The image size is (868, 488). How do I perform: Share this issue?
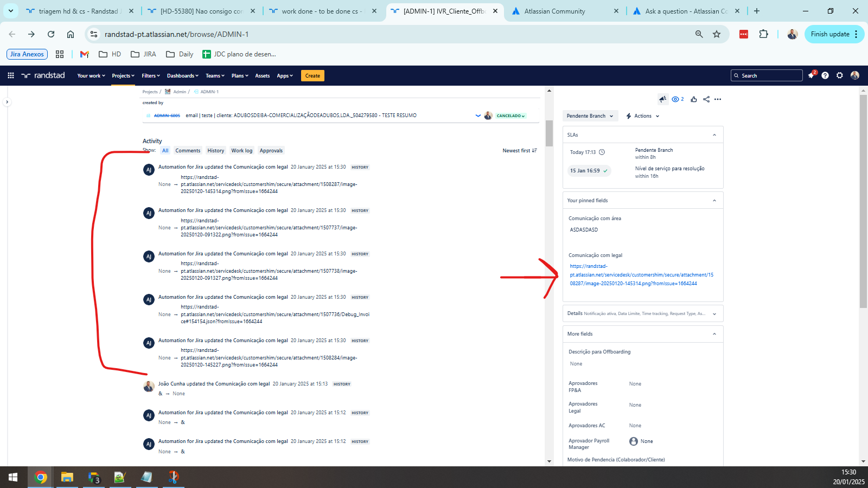(706, 99)
